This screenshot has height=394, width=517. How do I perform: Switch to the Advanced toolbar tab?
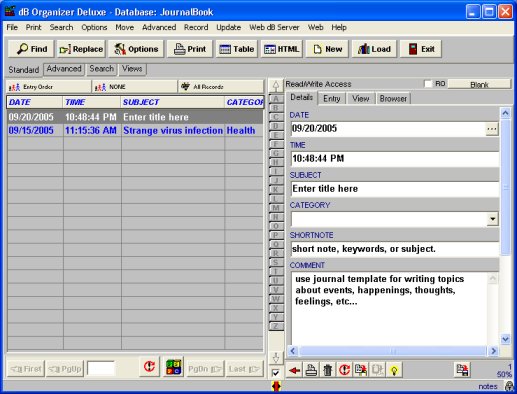click(x=64, y=69)
